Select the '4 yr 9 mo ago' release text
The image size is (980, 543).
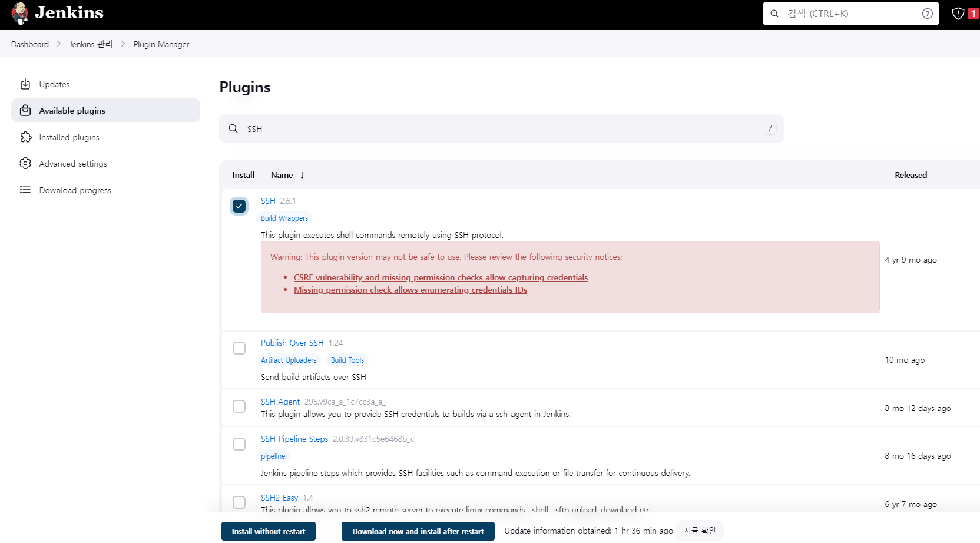(x=911, y=260)
